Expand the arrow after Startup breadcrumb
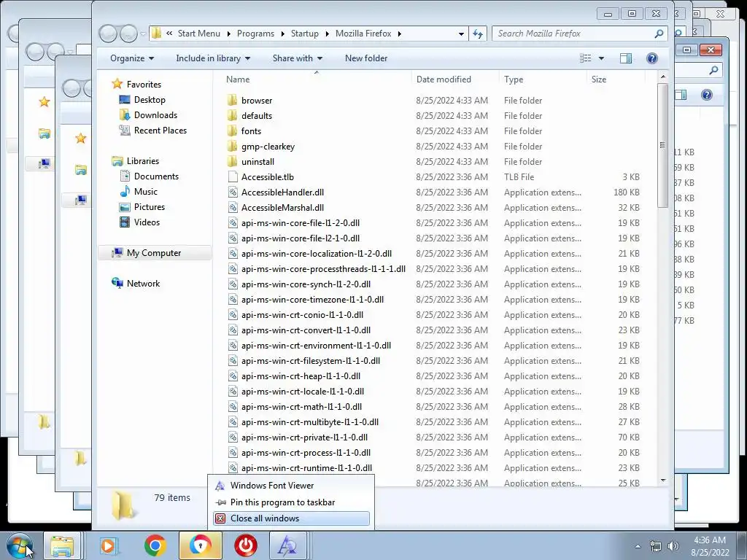 (328, 34)
